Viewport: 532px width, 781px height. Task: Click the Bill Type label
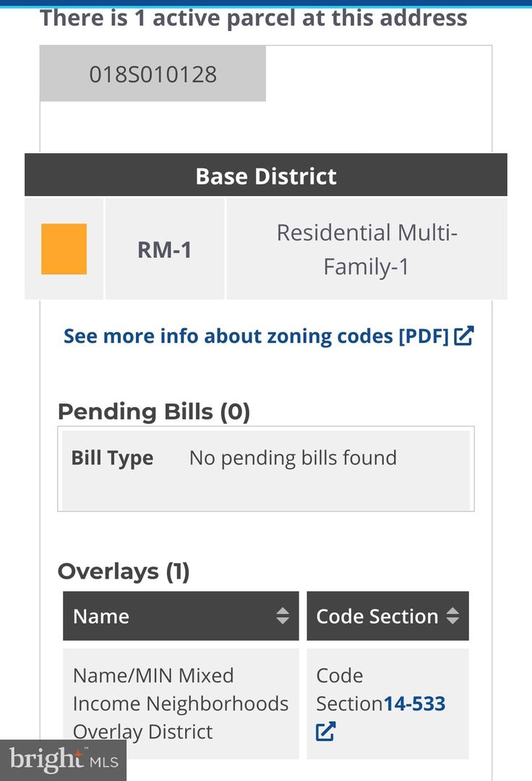coord(112,458)
